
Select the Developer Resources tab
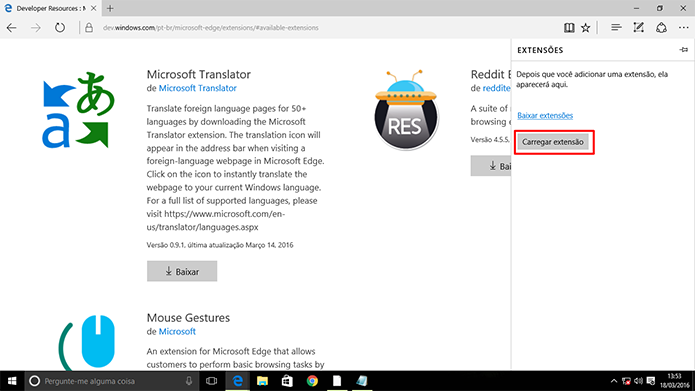[50, 8]
